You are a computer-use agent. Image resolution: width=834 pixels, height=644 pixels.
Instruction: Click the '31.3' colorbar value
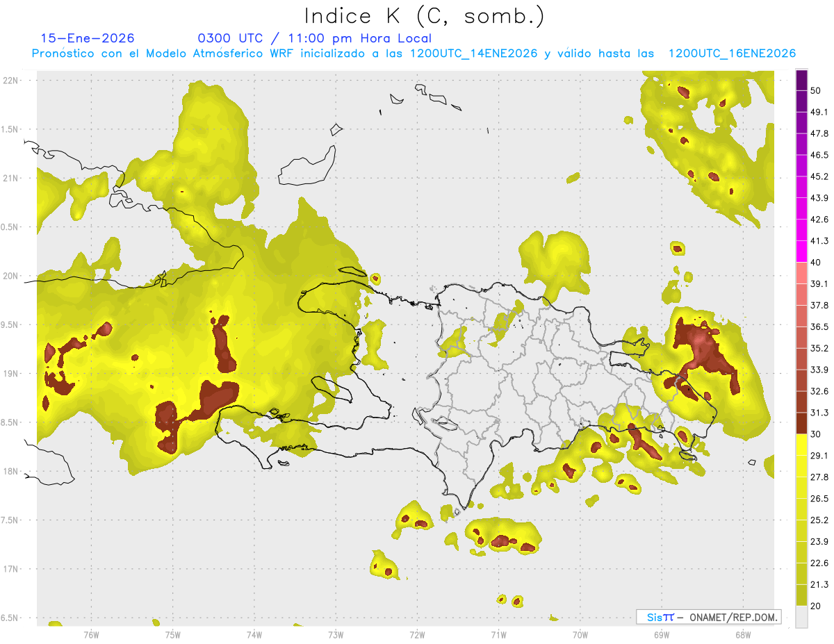pos(819,413)
